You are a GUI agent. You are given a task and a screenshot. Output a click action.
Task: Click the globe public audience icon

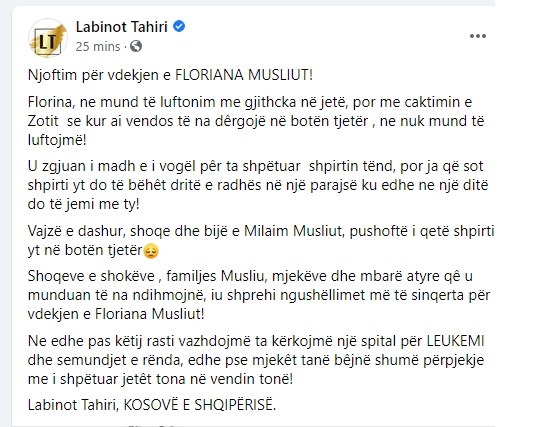(x=136, y=46)
